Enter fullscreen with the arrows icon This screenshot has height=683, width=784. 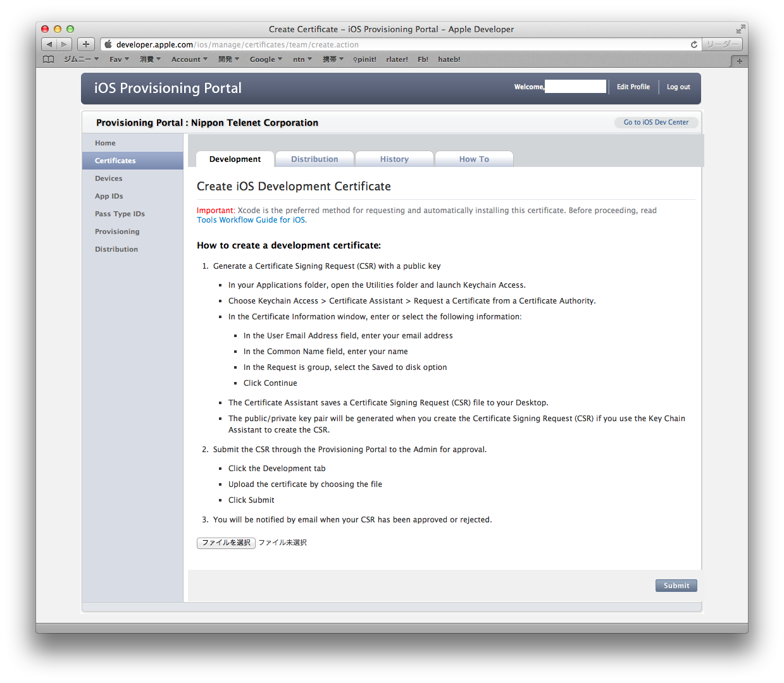(740, 29)
